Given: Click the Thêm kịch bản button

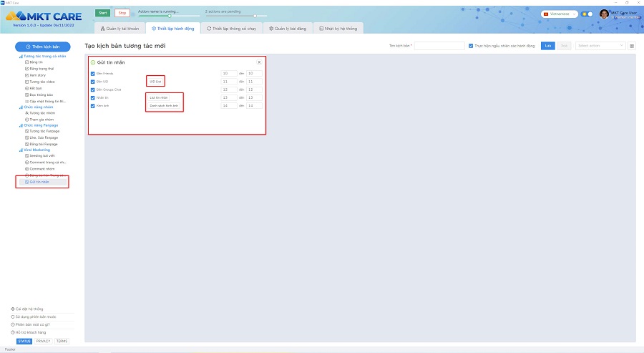Looking at the screenshot, I should click(x=43, y=46).
